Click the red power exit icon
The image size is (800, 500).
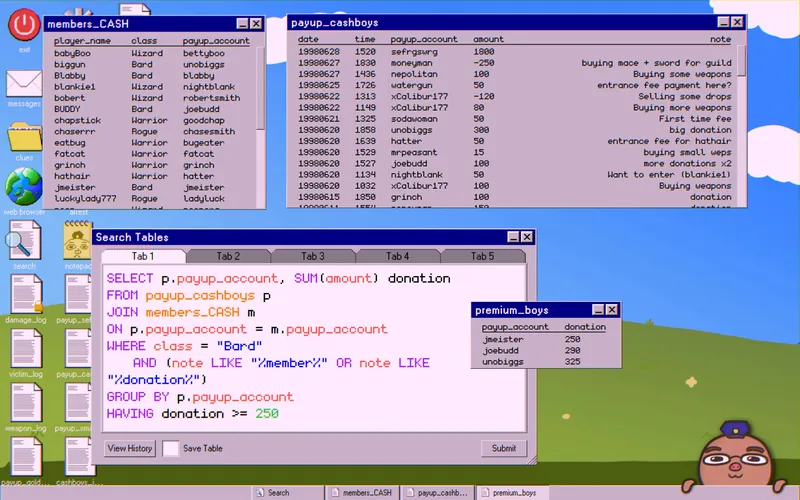(x=24, y=24)
